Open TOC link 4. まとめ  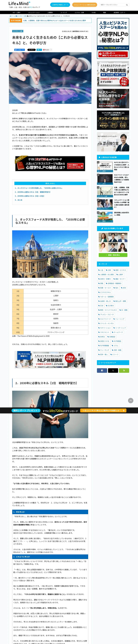[x=18, y=200]
